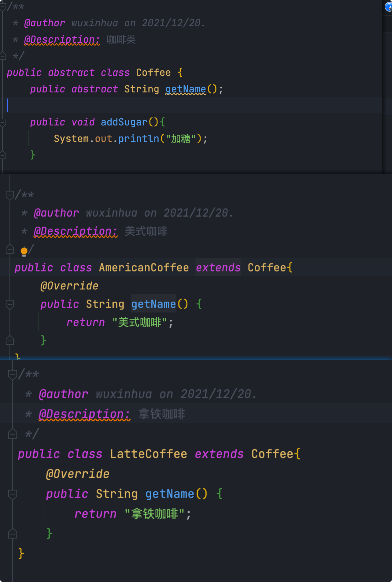Click return keyword in AmericanCoffee getName
392x582 pixels.
pos(86,322)
